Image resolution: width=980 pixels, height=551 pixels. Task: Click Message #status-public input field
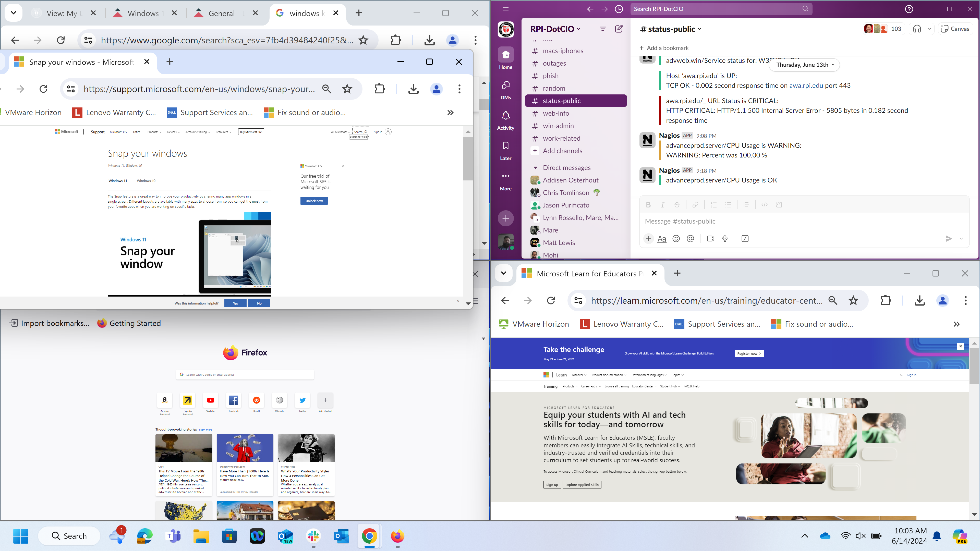[804, 221]
